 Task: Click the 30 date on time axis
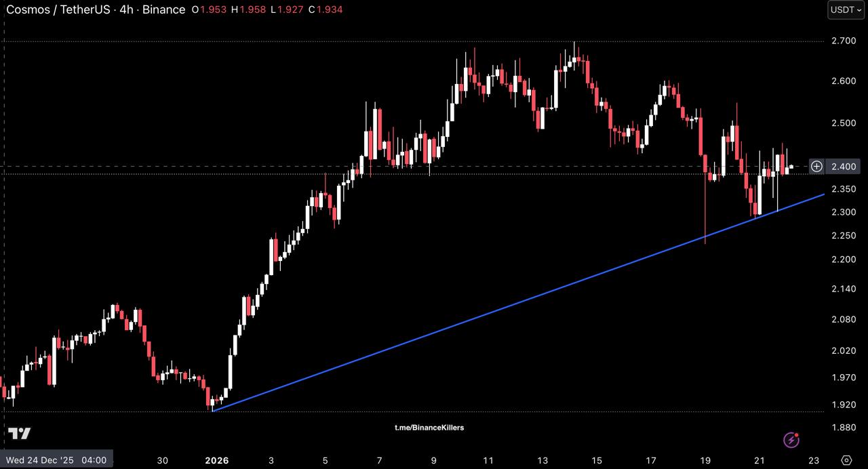click(163, 460)
